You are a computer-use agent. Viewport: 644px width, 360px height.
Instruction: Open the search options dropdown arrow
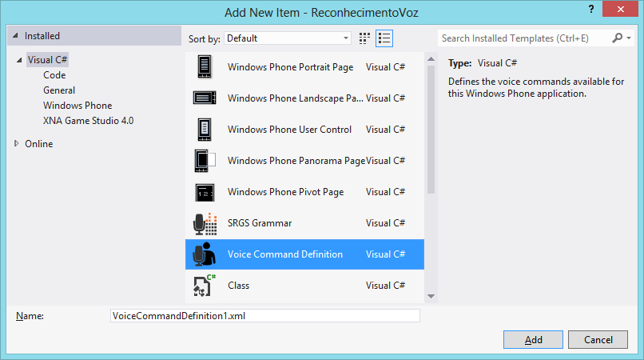point(629,38)
